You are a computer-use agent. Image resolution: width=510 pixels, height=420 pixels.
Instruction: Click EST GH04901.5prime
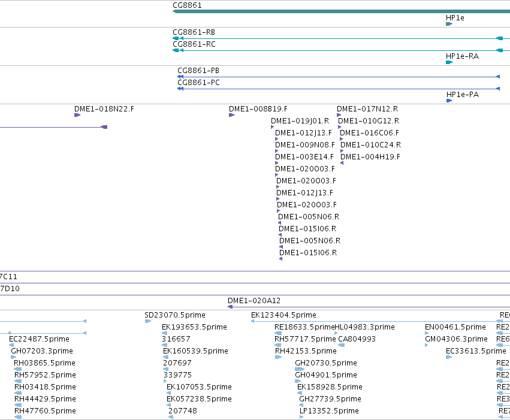[298, 381]
